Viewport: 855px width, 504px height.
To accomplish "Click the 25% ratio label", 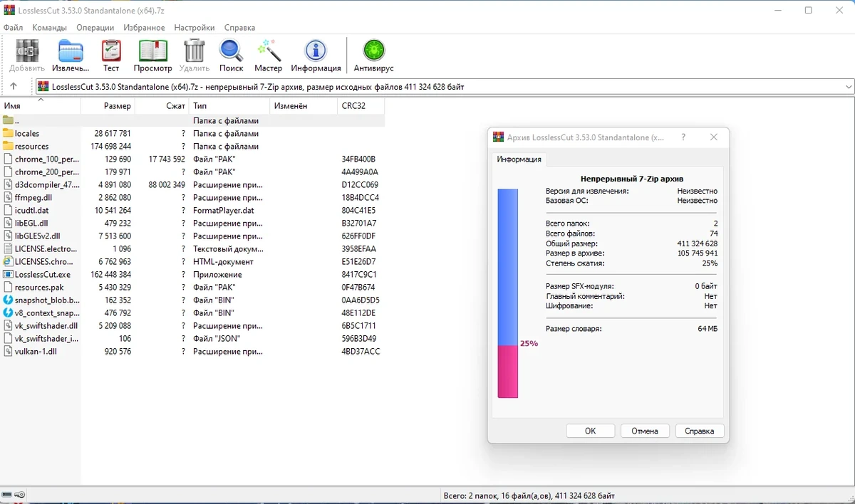I will pos(529,343).
